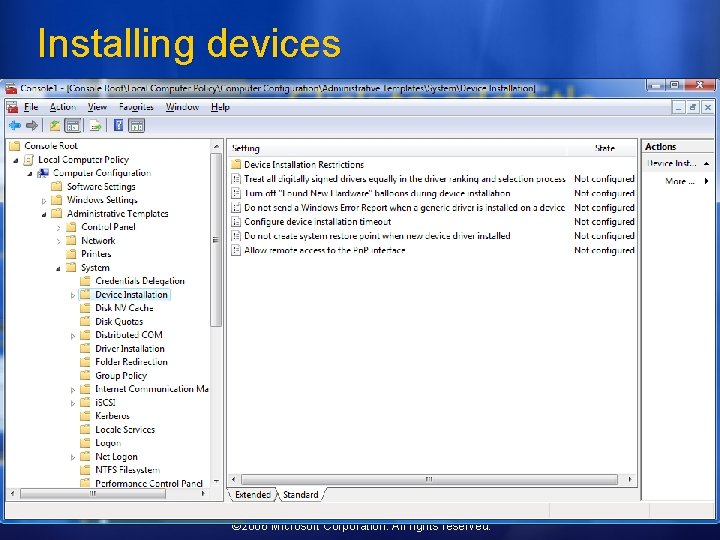This screenshot has height=540, width=720.
Task: Expand the iSCSI tree node
Action: [x=73, y=404]
